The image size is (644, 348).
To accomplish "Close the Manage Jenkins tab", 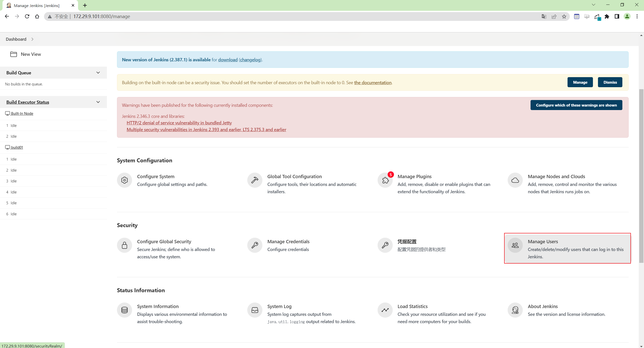I will [x=73, y=5].
